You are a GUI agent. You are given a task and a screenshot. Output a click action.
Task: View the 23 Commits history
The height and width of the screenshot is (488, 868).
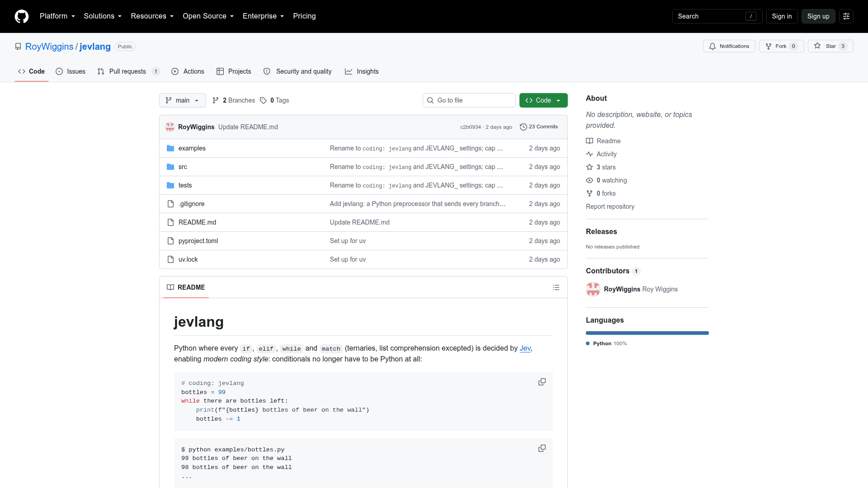point(539,127)
